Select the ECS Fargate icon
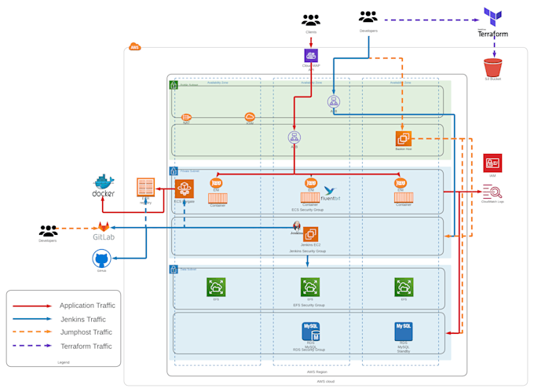The height and width of the screenshot is (392, 534). tap(185, 189)
